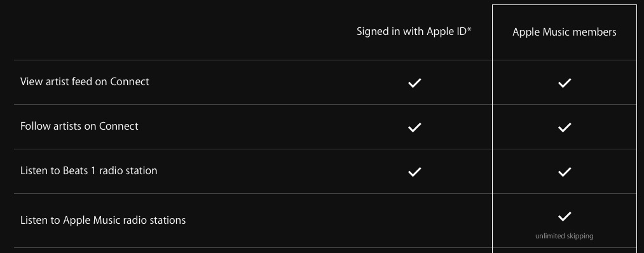Screen dimensions: 644x253
Task: Click the Apple Music members checkmark for Beats 1 radio
Action: pyautogui.click(x=565, y=171)
